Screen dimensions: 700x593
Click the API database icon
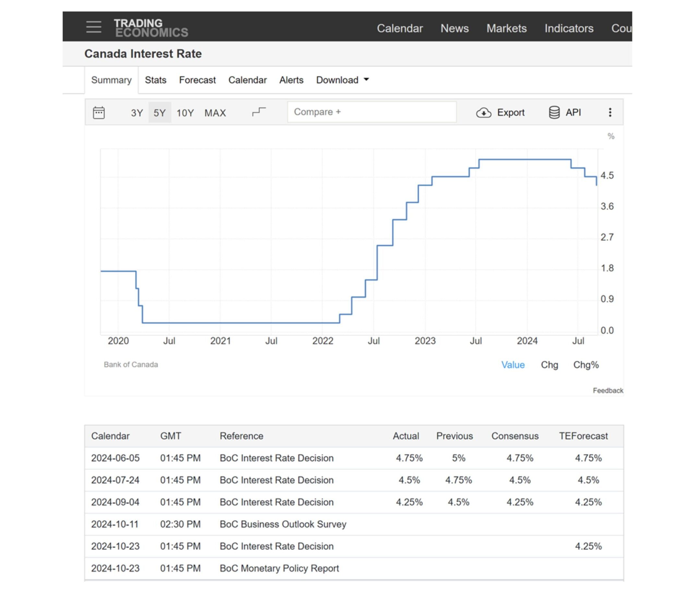pyautogui.click(x=554, y=113)
